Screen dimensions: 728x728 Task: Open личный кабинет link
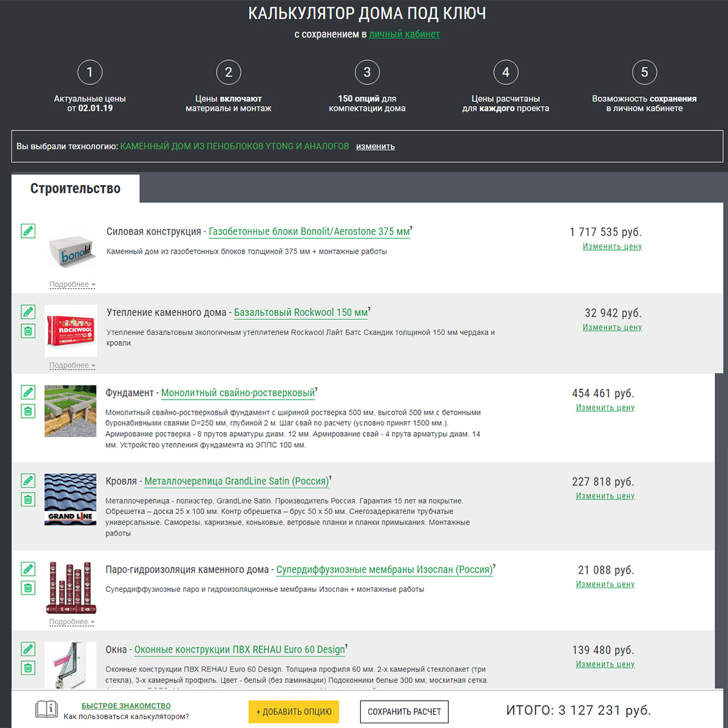pyautogui.click(x=405, y=34)
